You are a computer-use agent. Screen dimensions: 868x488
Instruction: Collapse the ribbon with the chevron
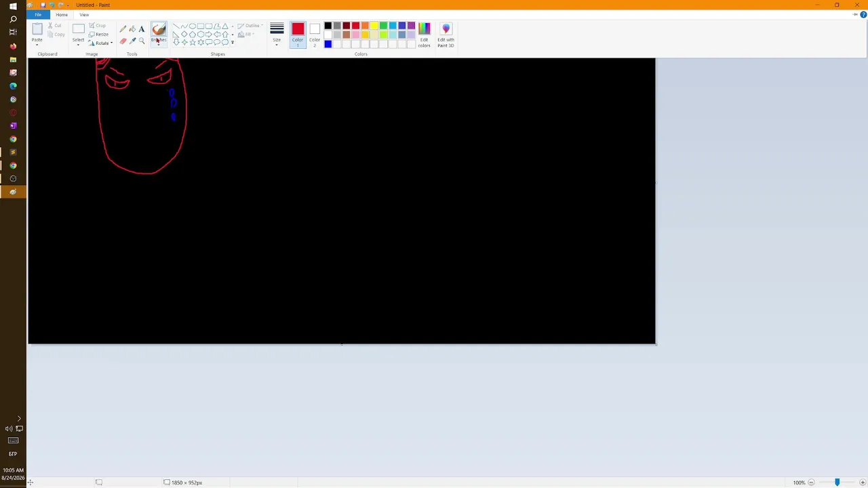coord(855,14)
